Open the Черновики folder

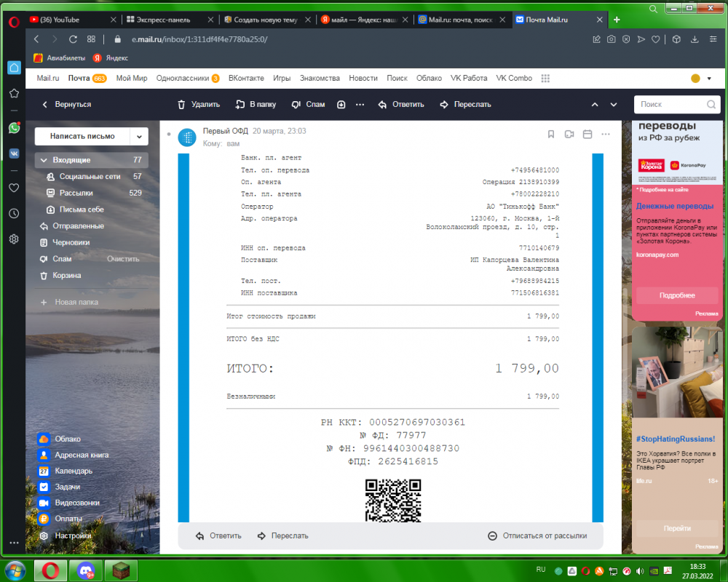pos(92,242)
